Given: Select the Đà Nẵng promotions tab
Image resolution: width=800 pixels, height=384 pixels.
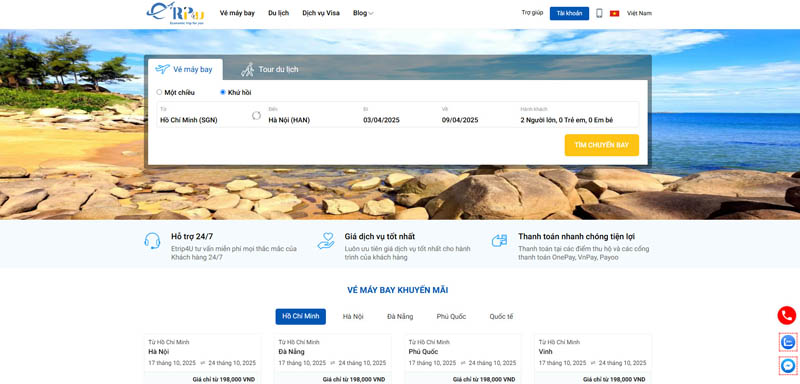Looking at the screenshot, I should (x=400, y=316).
